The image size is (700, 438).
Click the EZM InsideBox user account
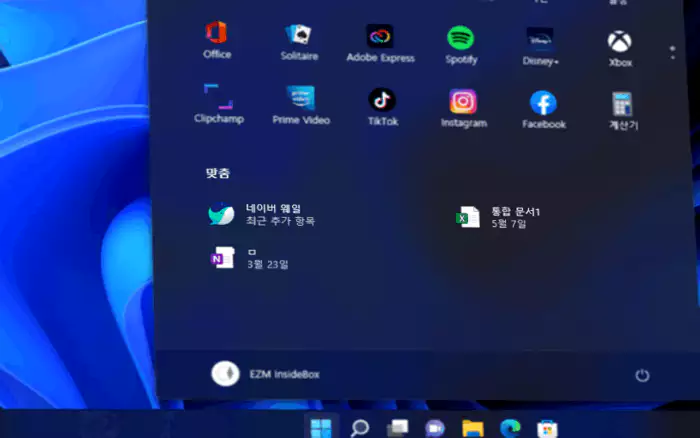pos(265,374)
